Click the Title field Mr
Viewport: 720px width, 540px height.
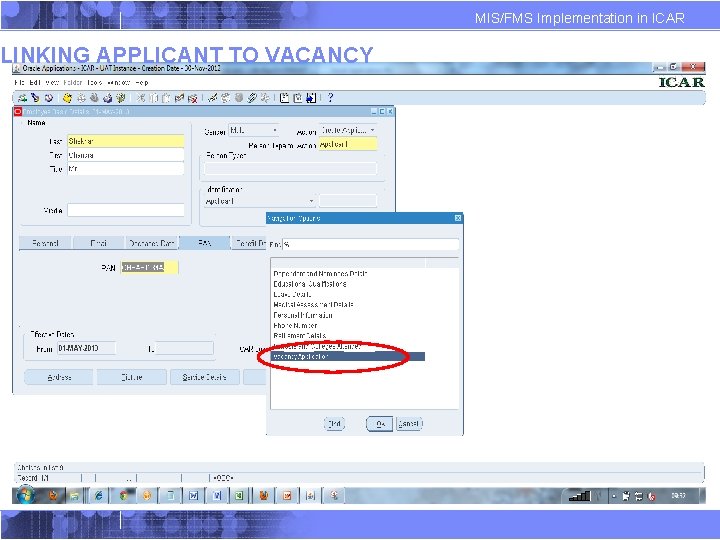point(126,169)
